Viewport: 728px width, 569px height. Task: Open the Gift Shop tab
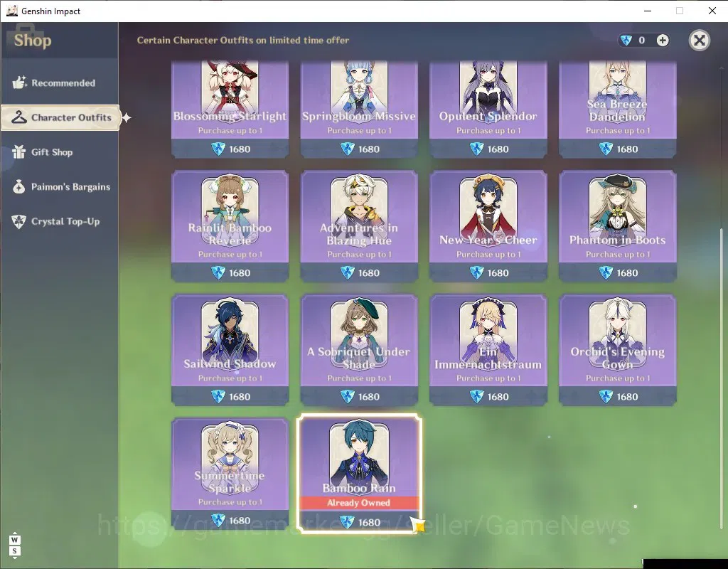tap(60, 152)
